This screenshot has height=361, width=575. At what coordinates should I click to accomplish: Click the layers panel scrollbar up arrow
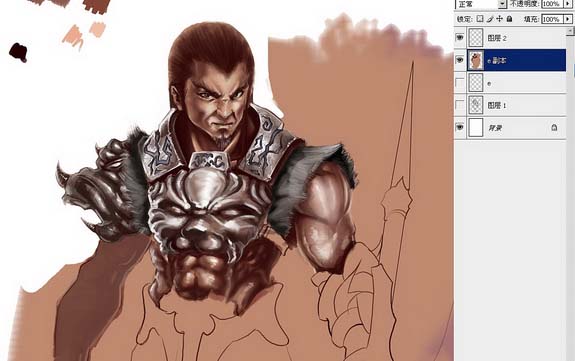(x=571, y=30)
